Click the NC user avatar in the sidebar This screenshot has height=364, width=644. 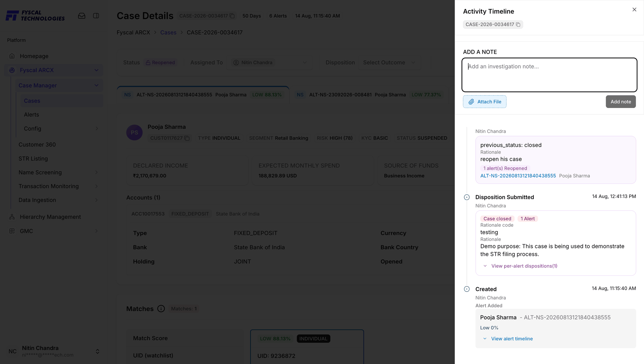coord(12,351)
